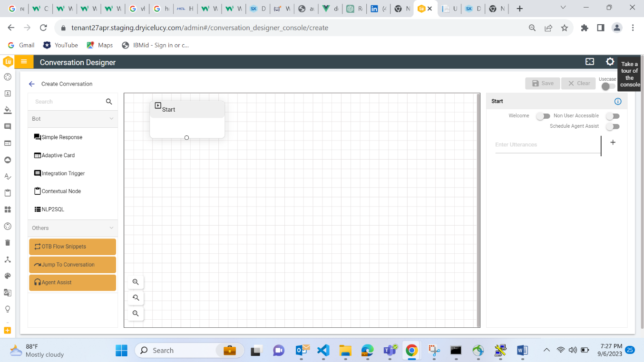Screen dimensions: 644x362
Task: Turn on Non User Accessible
Action: [x=613, y=115]
